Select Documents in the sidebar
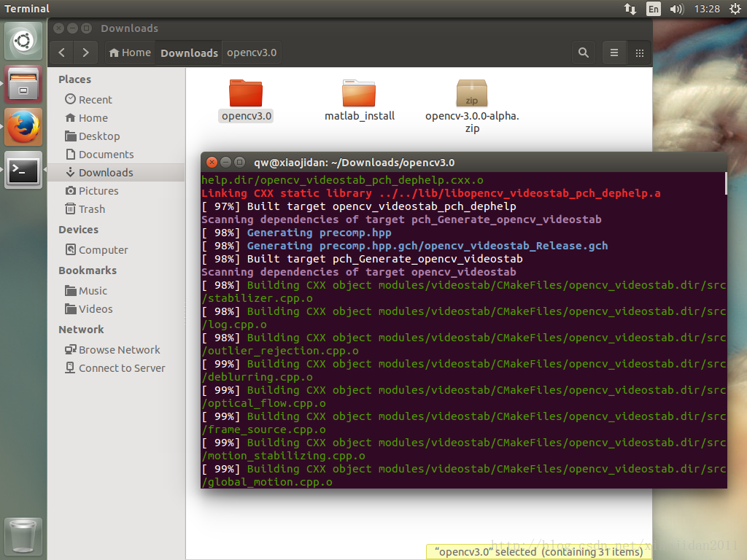The height and width of the screenshot is (560, 747). point(106,155)
